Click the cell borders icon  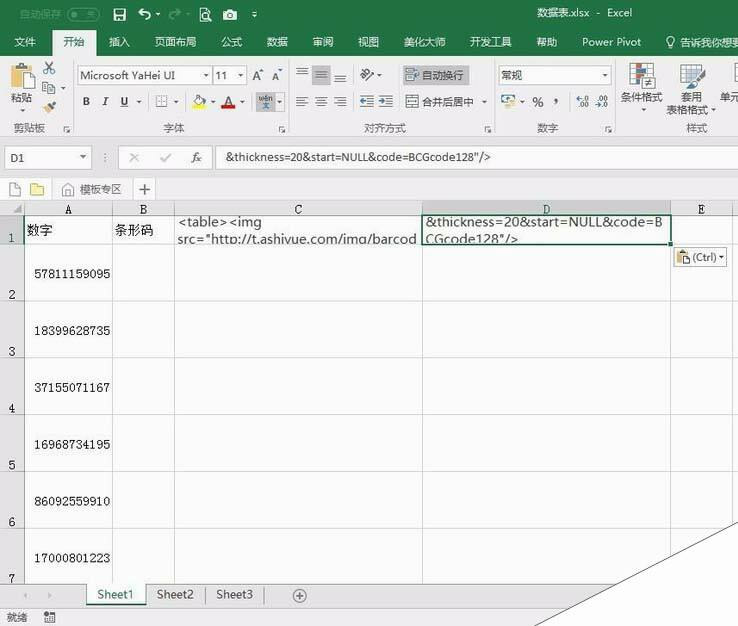(161, 101)
